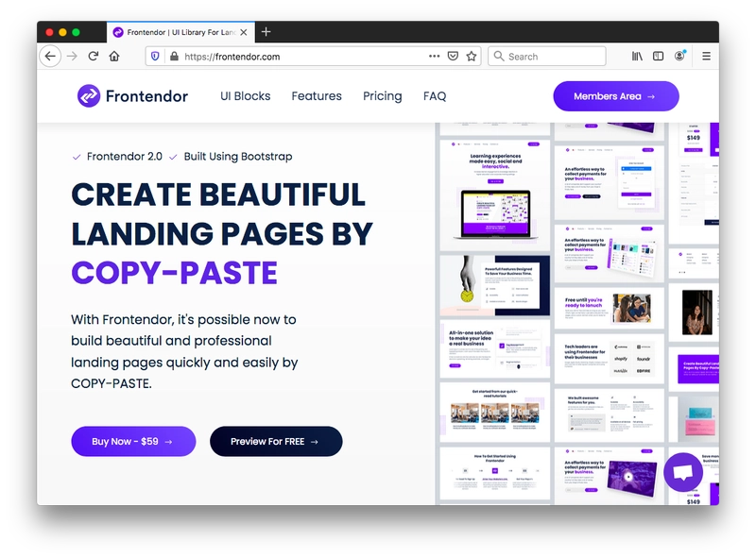This screenshot has width=756, height=558.
Task: Click the 'Get started from our quick-read tutorials' thumbnail
Action: [495, 413]
